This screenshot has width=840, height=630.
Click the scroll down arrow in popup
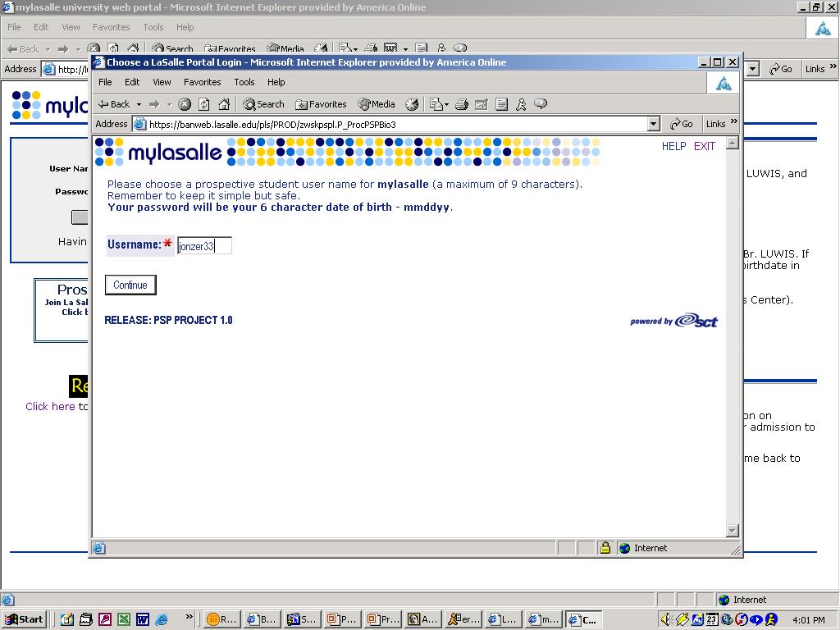coord(733,531)
